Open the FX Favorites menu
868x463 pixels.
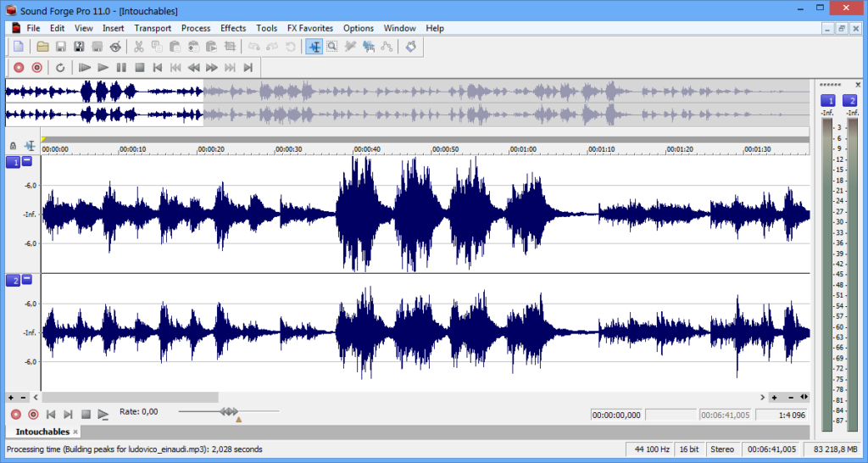pos(310,28)
